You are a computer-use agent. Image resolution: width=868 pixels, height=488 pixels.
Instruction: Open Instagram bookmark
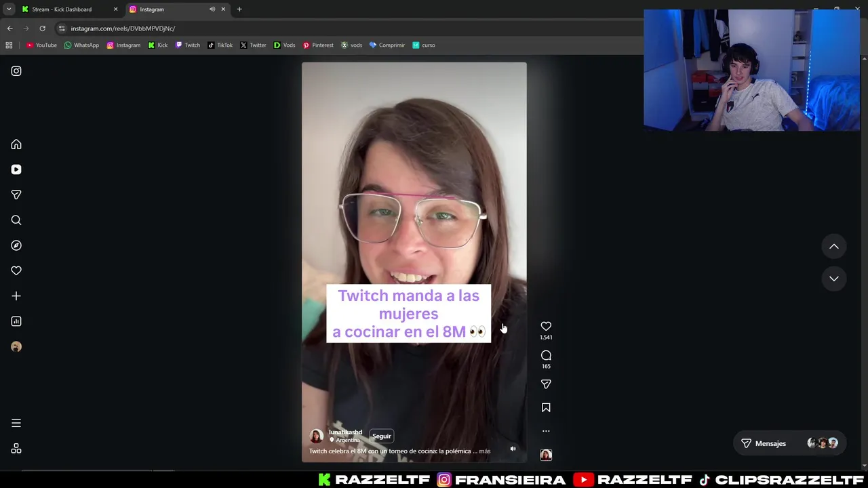pos(123,45)
